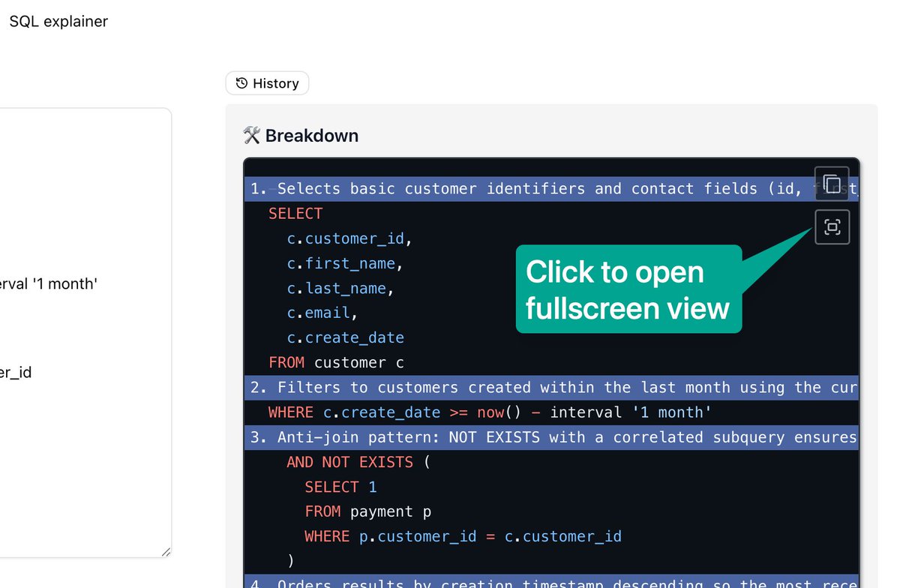Viewport: 900px width, 588px height.
Task: Click the SELECT keyword in the code
Action: click(295, 213)
